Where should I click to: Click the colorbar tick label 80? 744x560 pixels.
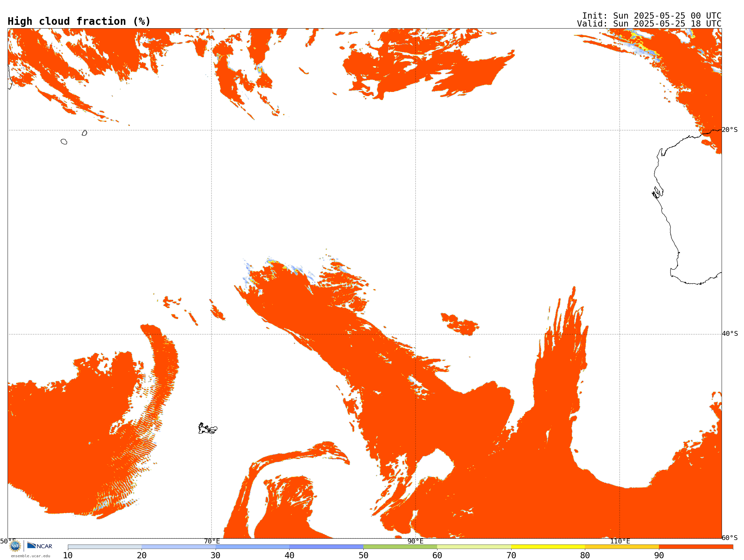(585, 556)
